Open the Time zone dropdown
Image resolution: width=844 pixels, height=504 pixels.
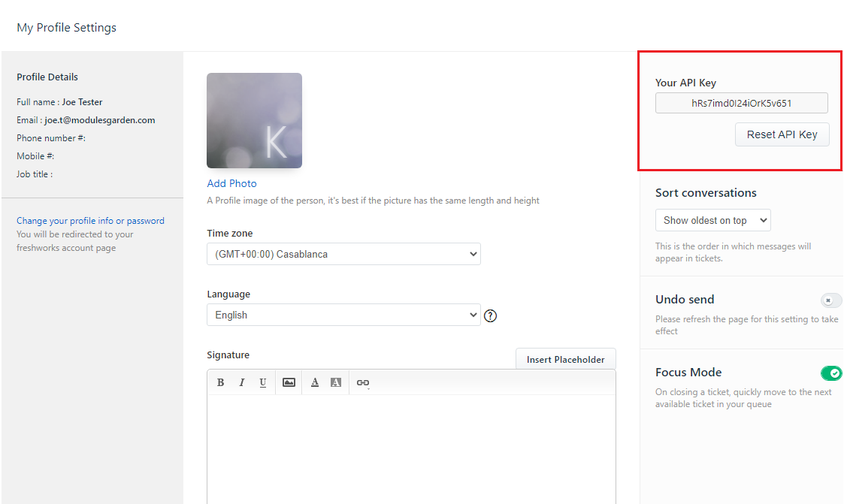point(343,254)
